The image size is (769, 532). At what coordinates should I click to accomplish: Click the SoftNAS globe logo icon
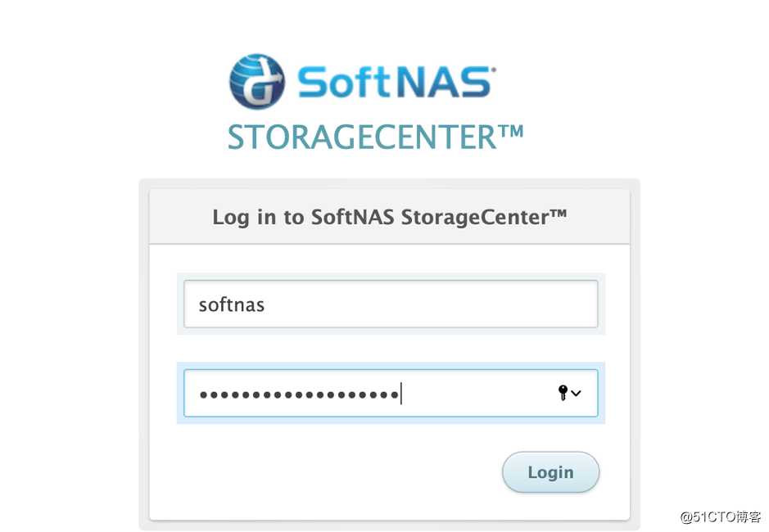[x=257, y=81]
